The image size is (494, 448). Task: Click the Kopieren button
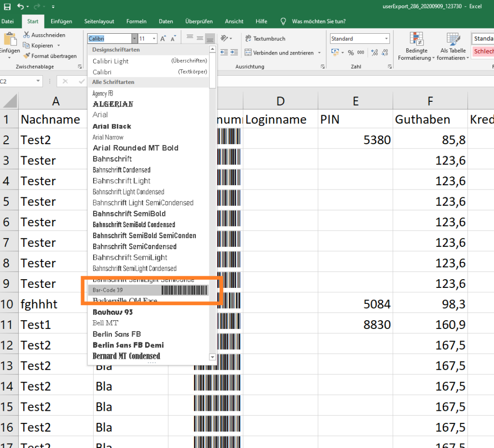point(38,45)
